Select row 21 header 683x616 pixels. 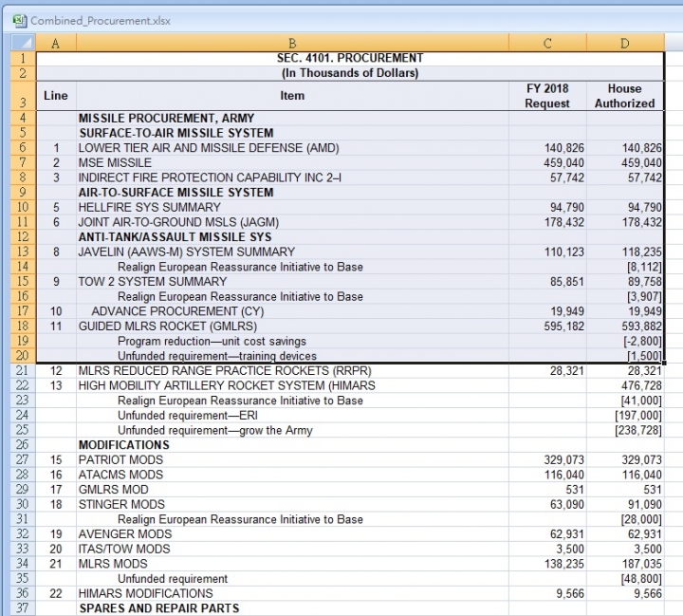(x=23, y=371)
